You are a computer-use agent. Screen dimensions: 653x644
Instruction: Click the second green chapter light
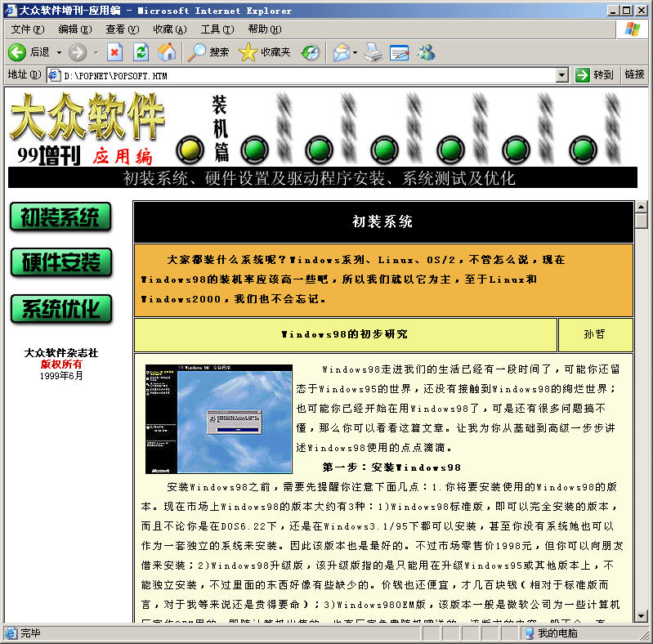tap(319, 150)
